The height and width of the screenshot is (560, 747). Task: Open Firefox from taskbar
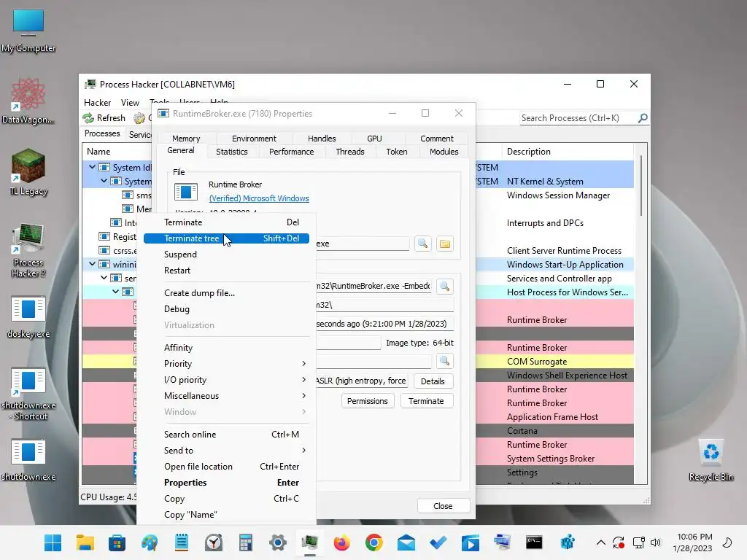(x=341, y=542)
